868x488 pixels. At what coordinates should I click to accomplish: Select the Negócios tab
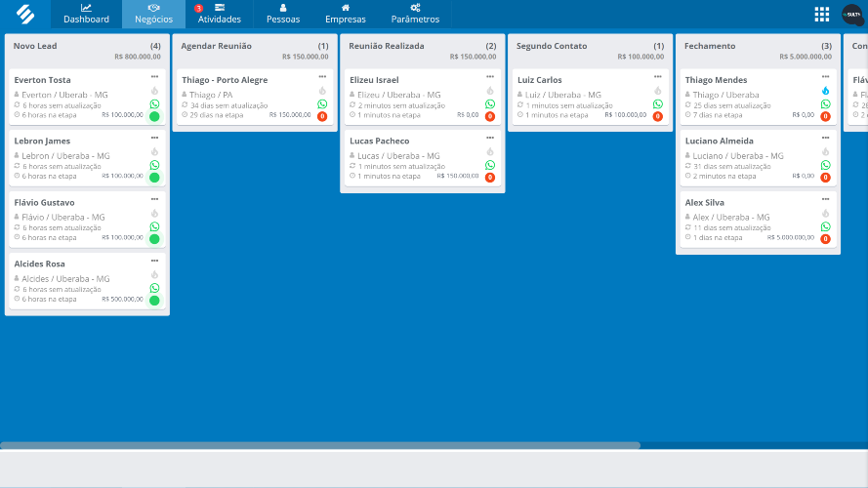(x=154, y=14)
